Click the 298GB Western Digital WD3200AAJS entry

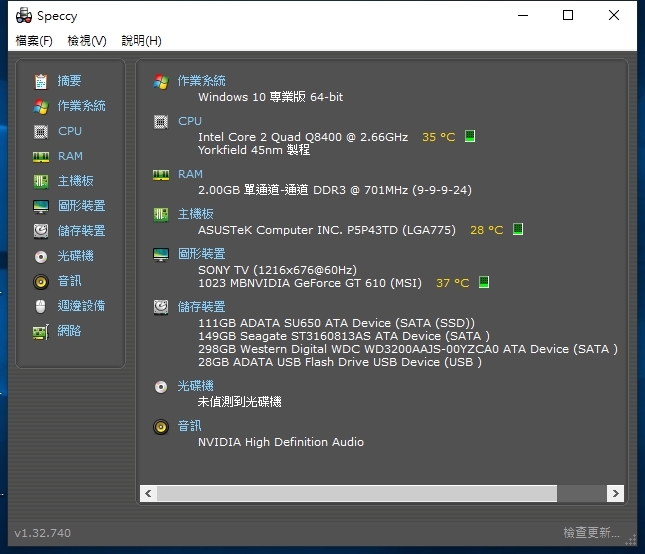tap(408, 349)
